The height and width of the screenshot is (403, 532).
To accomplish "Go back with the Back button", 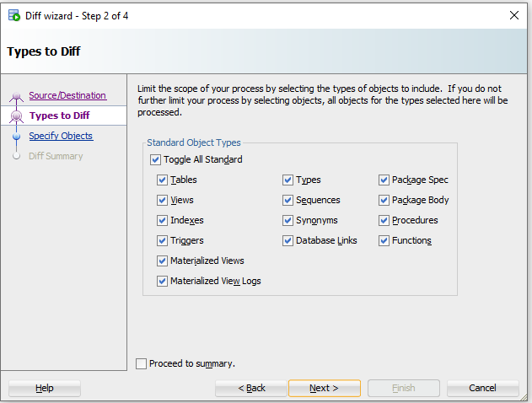I will [251, 389].
